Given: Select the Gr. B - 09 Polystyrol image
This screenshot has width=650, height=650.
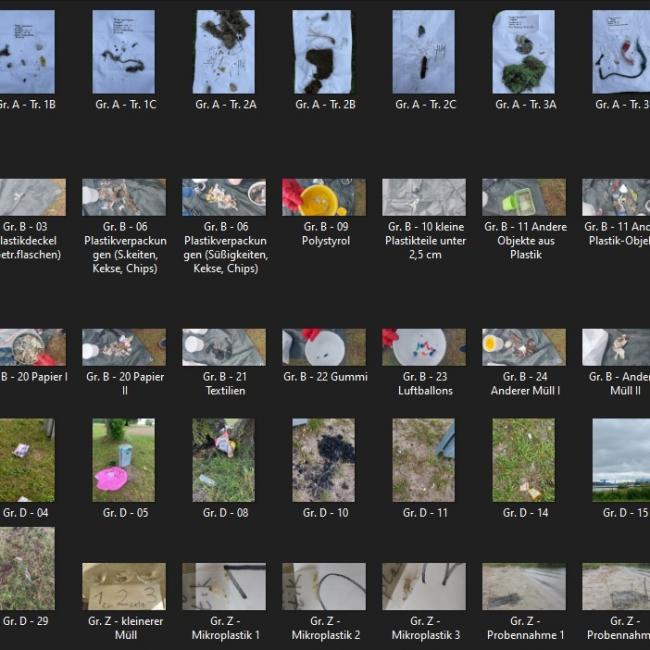Looking at the screenshot, I should coord(324,198).
